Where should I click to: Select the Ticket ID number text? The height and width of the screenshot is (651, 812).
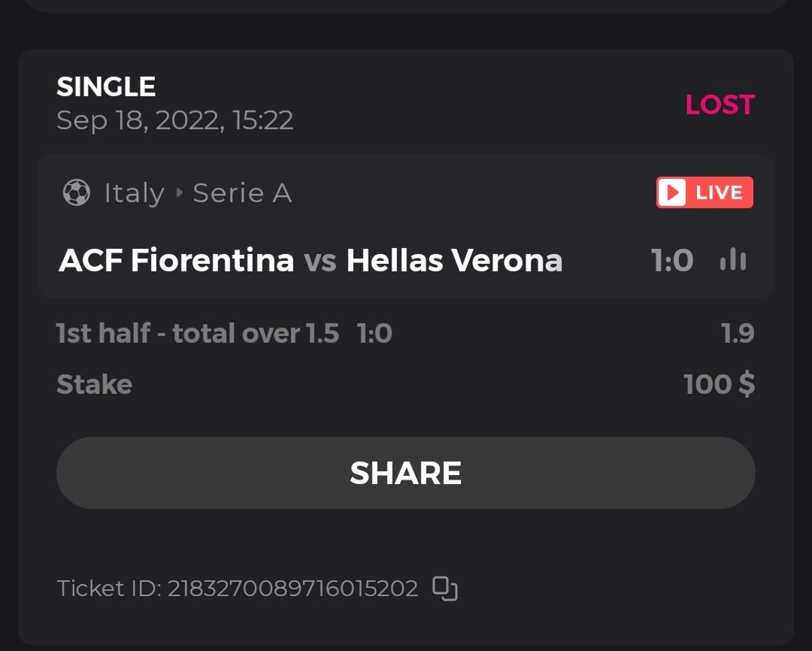click(x=292, y=589)
